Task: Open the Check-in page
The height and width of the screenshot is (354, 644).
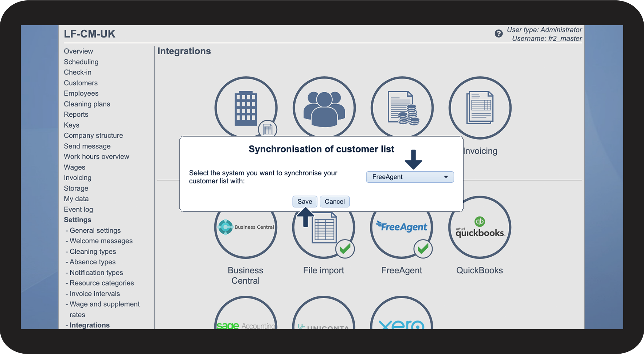Action: coord(78,72)
